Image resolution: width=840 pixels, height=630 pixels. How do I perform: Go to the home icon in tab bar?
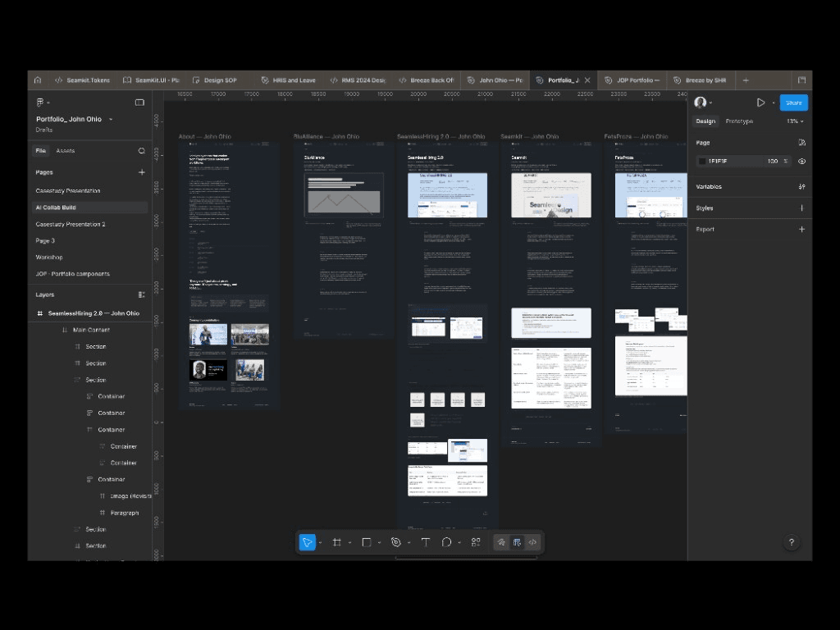tap(38, 80)
